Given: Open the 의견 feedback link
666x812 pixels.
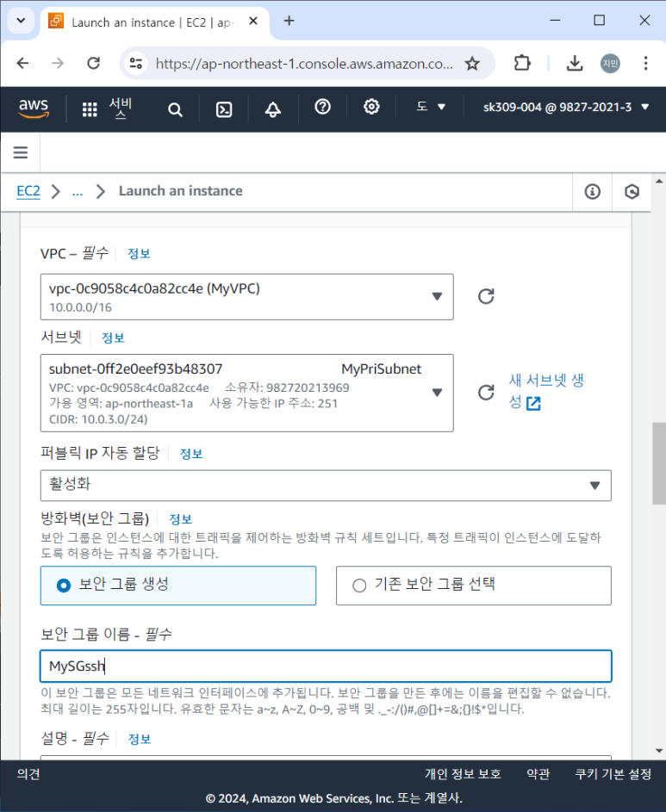Looking at the screenshot, I should pyautogui.click(x=28, y=774).
